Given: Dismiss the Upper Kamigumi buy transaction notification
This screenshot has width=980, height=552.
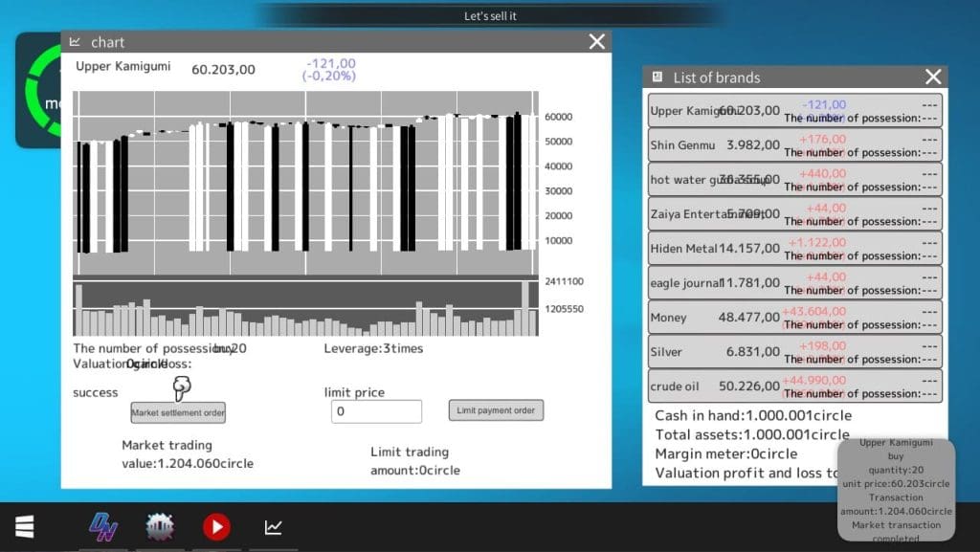Looking at the screenshot, I should 896,490.
